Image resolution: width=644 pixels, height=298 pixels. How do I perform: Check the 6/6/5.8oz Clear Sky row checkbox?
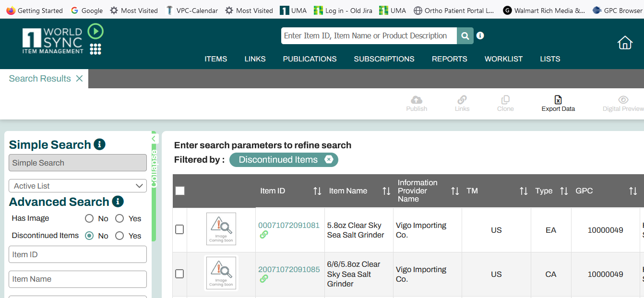coord(179,274)
